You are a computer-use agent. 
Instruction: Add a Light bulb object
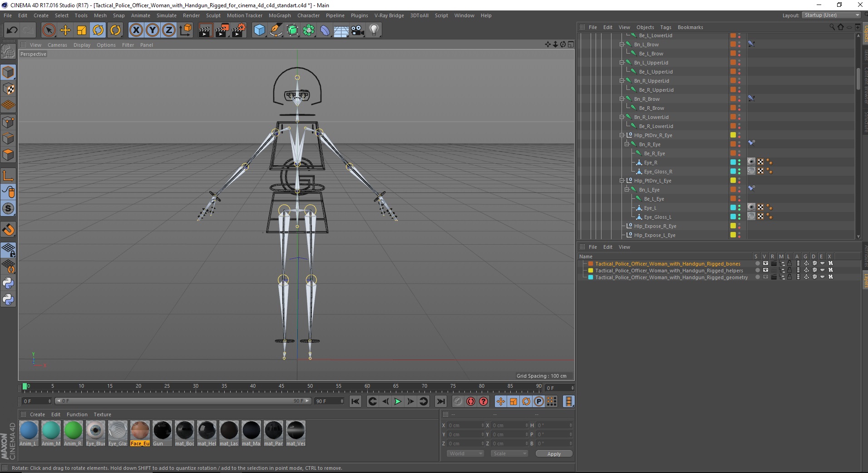coord(374,30)
